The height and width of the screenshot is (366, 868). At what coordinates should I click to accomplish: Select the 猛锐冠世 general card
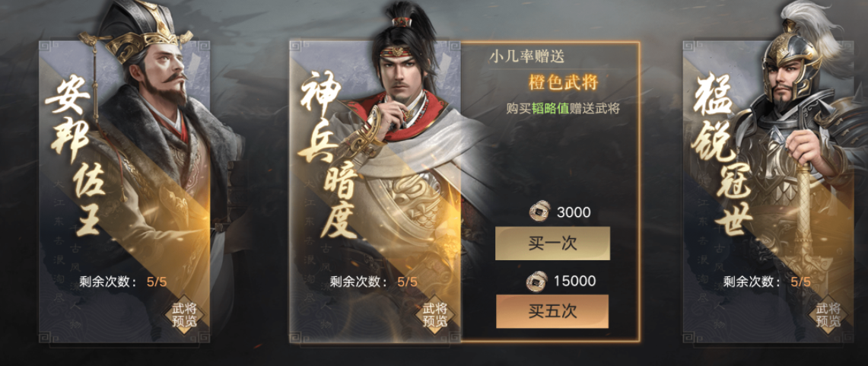pos(768,191)
